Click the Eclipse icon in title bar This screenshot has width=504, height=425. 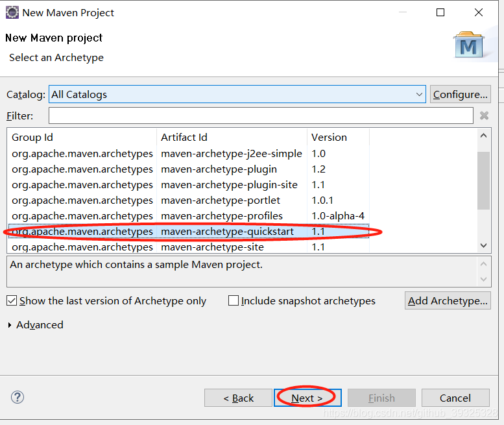12,12
